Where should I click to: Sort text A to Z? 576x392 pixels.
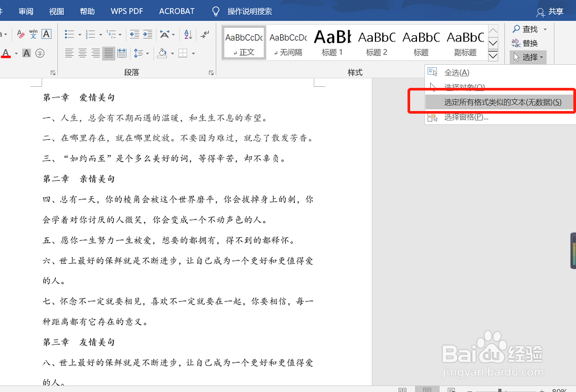pos(188,35)
